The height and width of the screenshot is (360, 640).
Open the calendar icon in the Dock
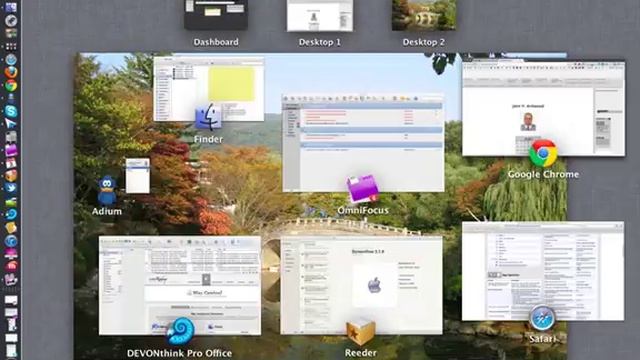click(11, 163)
